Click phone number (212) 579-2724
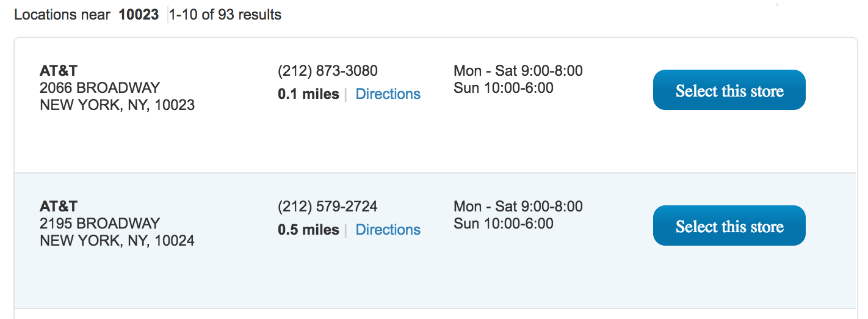Image resolution: width=868 pixels, height=319 pixels. coord(327,207)
